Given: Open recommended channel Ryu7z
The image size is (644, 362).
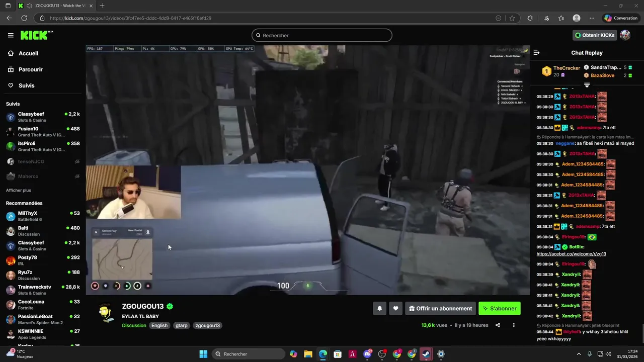Looking at the screenshot, I should coord(42,275).
